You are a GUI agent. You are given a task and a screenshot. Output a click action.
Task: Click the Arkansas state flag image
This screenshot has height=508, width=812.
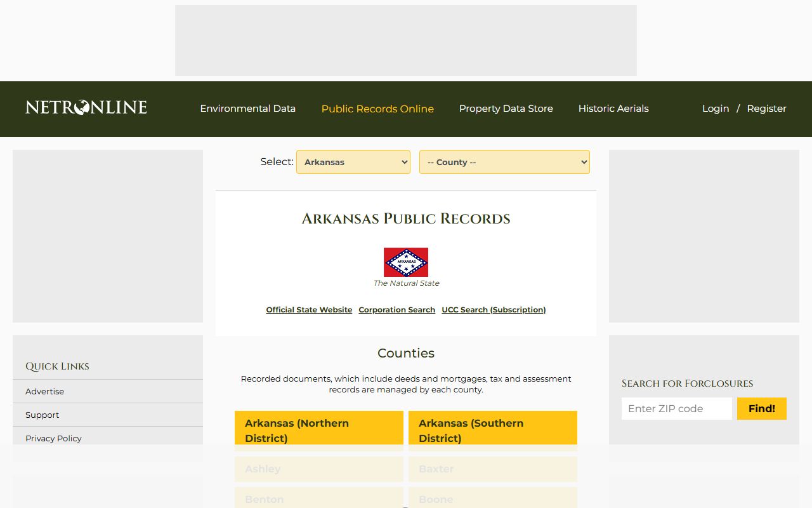tap(406, 262)
